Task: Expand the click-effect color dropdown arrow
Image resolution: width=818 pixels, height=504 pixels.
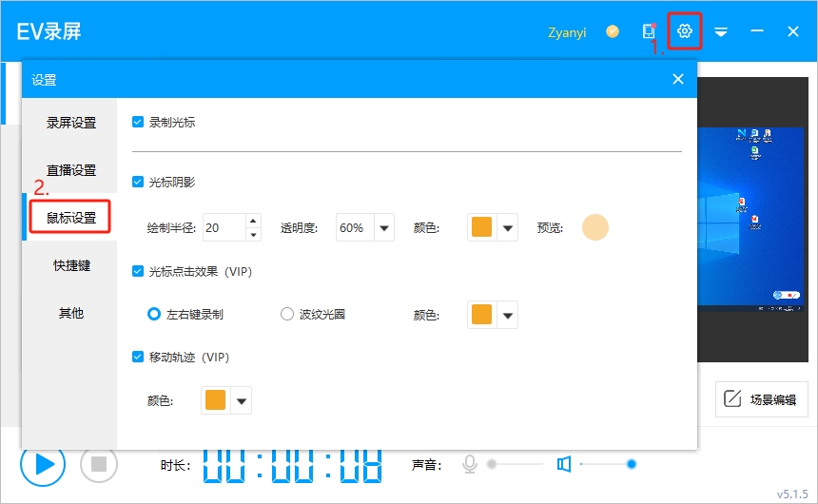Action: [507, 315]
